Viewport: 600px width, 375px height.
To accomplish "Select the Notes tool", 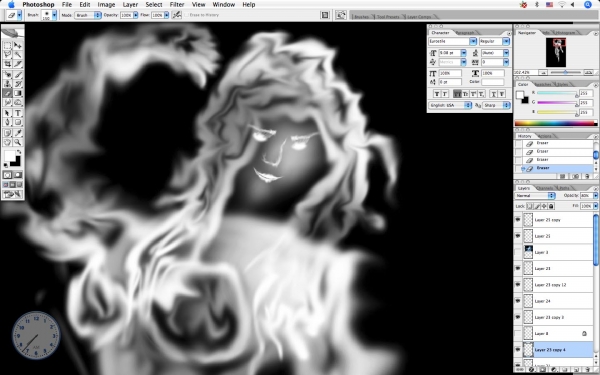I will [x=7, y=133].
